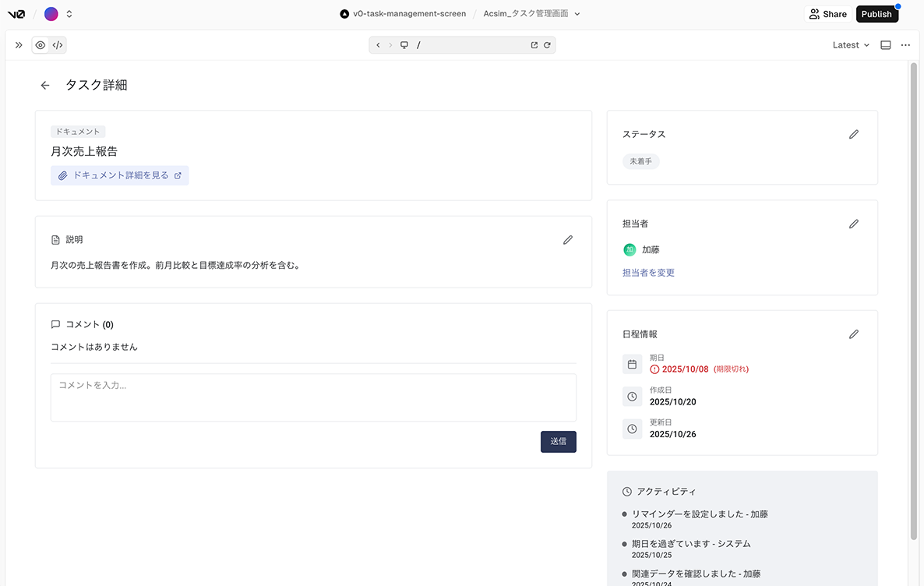Click the back arrow beside タスク詳細
924x586 pixels.
click(x=45, y=86)
